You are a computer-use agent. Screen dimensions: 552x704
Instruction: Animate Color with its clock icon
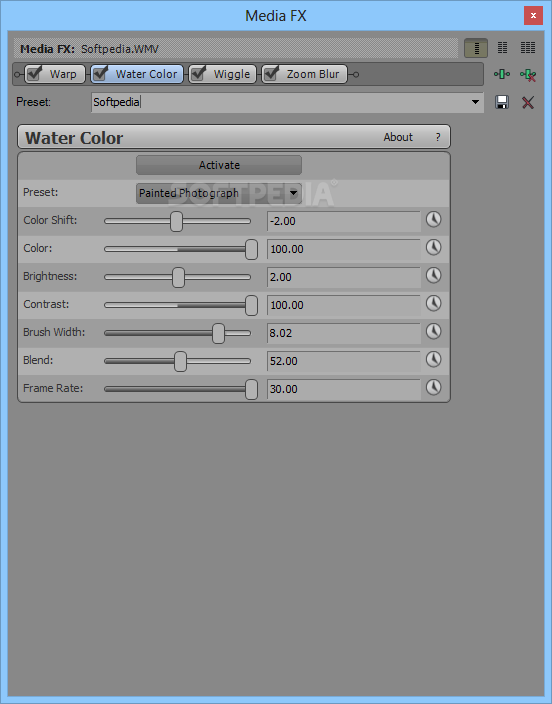pyautogui.click(x=433, y=247)
